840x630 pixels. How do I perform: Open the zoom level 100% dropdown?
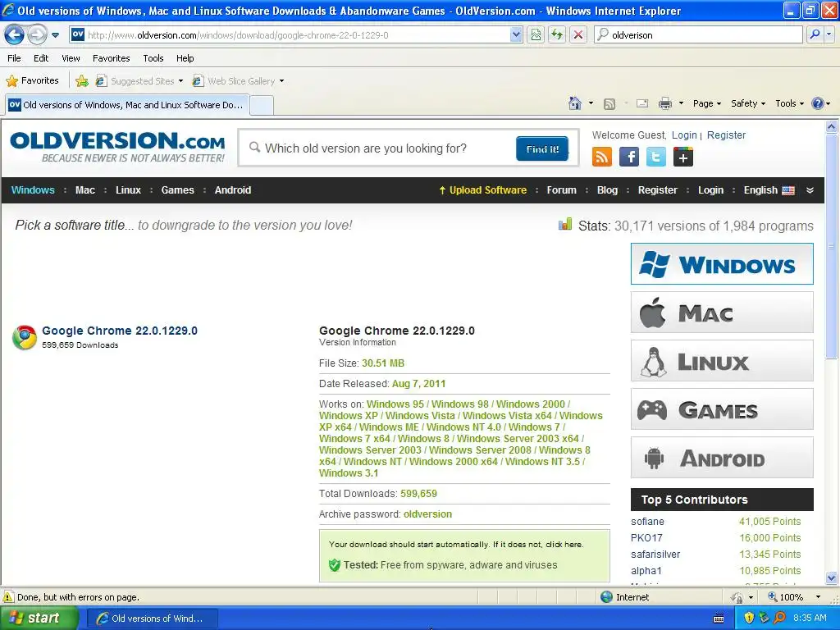tap(818, 597)
